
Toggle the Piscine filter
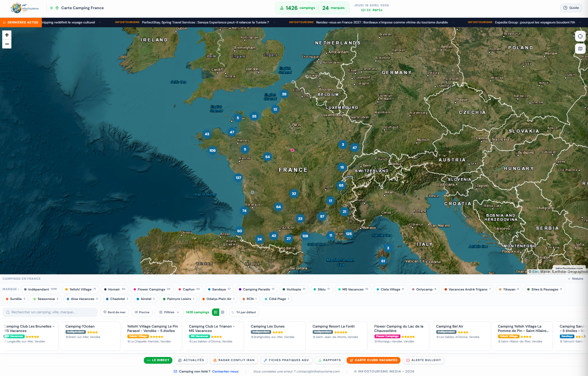(142, 312)
